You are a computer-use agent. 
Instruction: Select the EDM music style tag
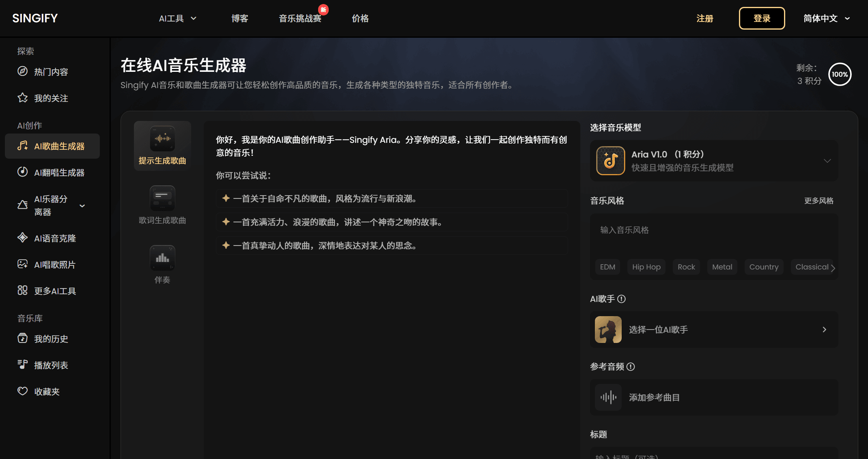pyautogui.click(x=607, y=267)
